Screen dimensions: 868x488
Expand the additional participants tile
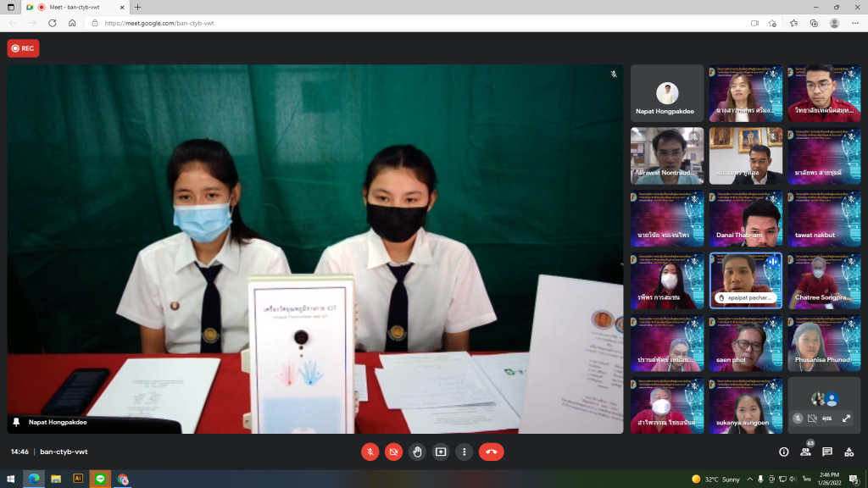[847, 419]
